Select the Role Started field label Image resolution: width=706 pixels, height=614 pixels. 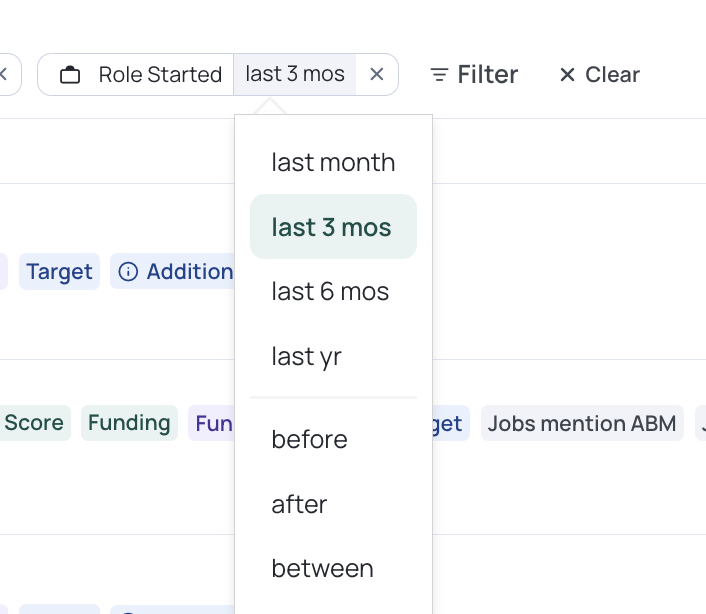(160, 75)
